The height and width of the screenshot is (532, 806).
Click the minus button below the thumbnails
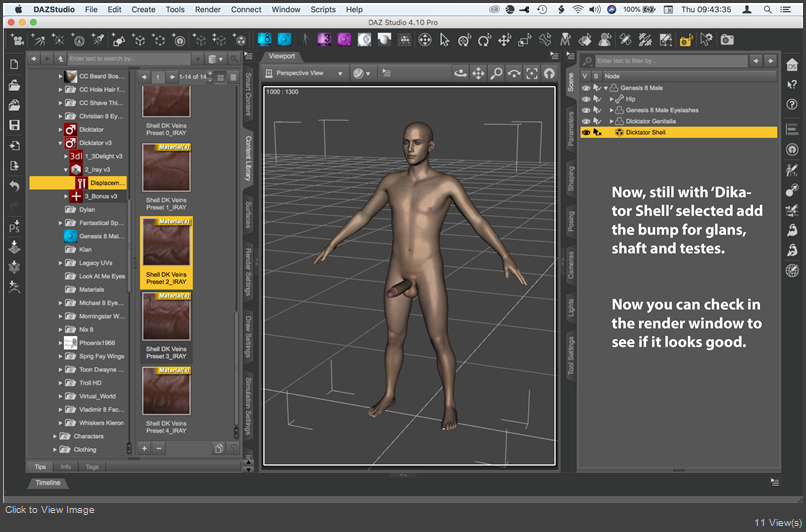coord(159,449)
